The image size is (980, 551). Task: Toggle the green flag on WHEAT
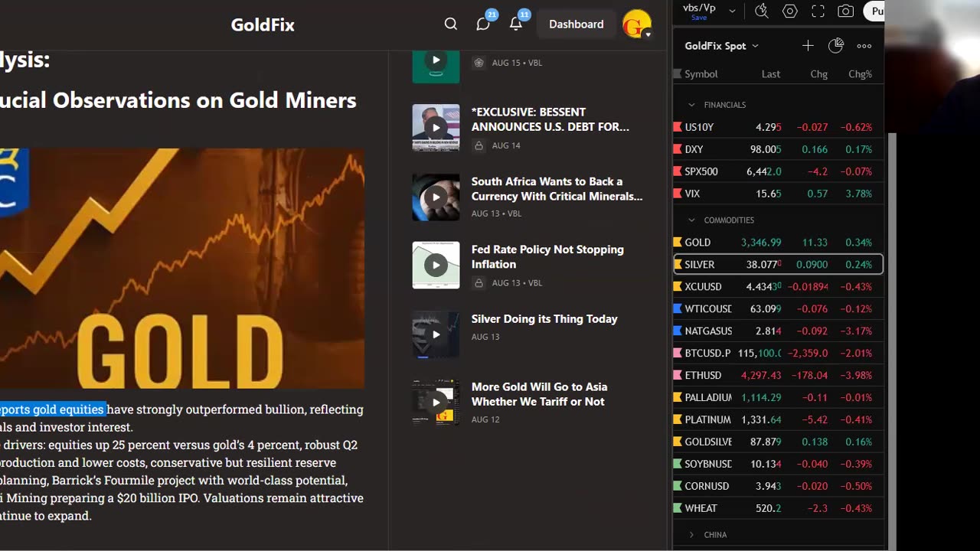point(678,508)
